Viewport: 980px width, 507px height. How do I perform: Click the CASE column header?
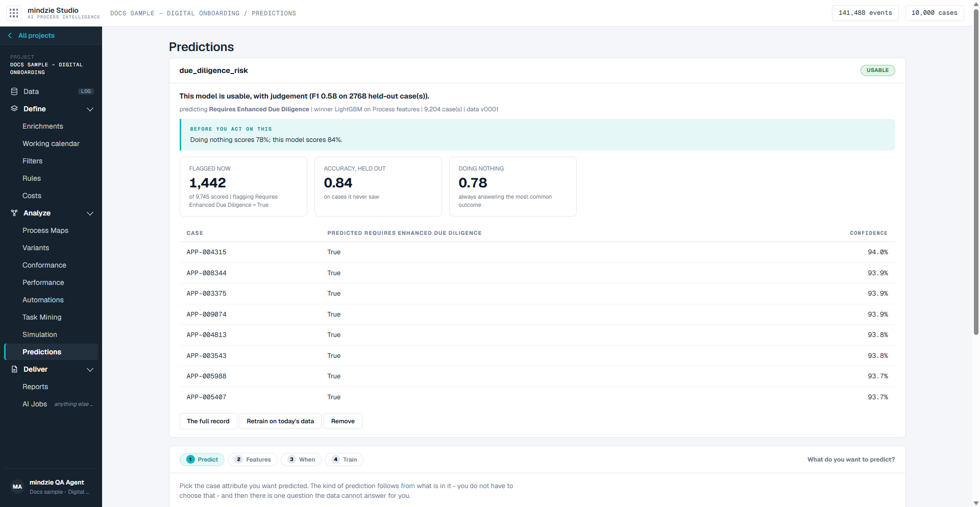coord(194,233)
